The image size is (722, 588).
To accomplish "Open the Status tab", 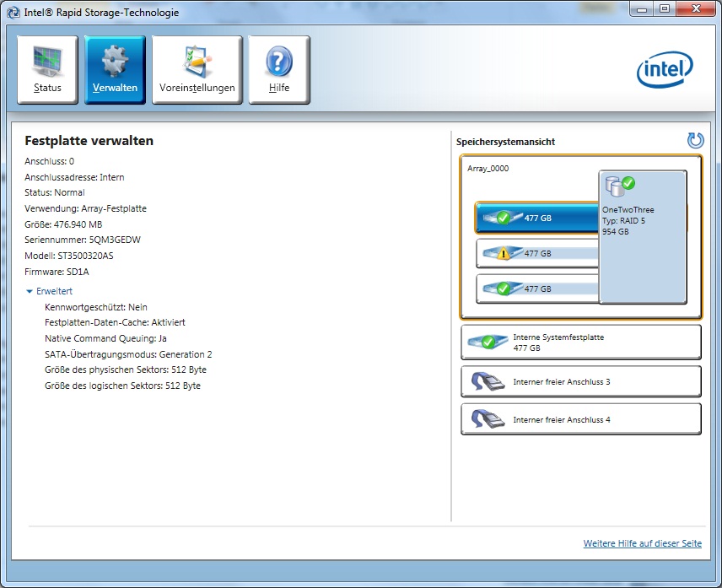I will (47, 70).
